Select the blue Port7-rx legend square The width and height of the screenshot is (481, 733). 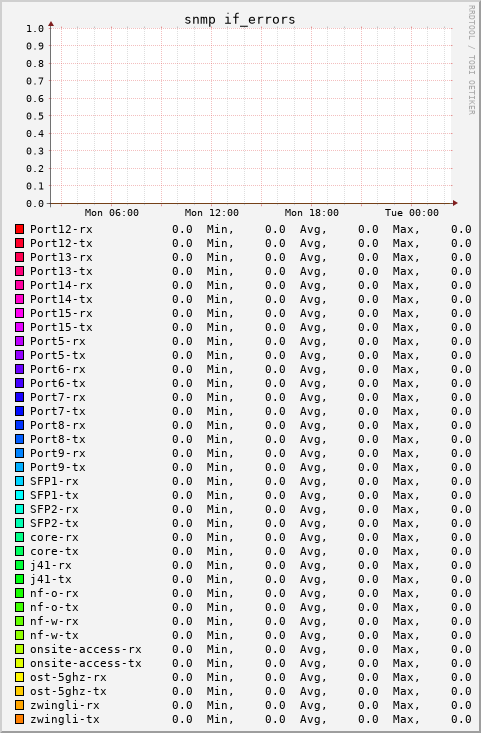(x=20, y=397)
